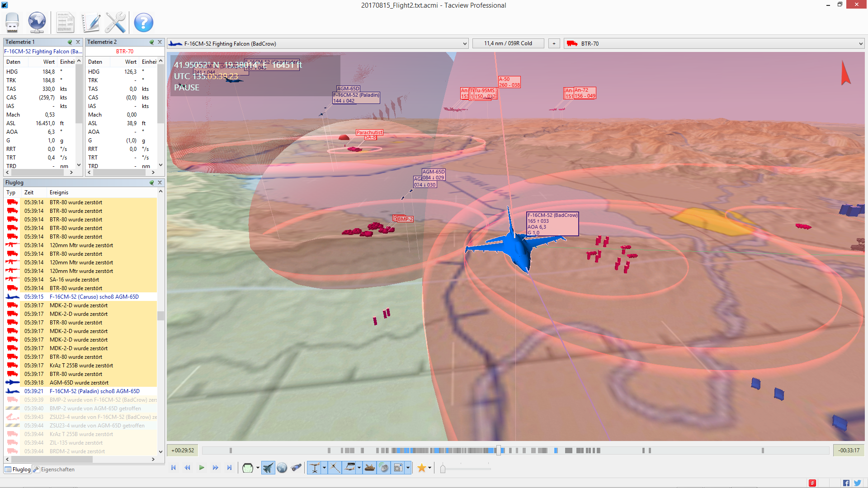
Task: Click the gold star bookmark icon
Action: [x=421, y=468]
